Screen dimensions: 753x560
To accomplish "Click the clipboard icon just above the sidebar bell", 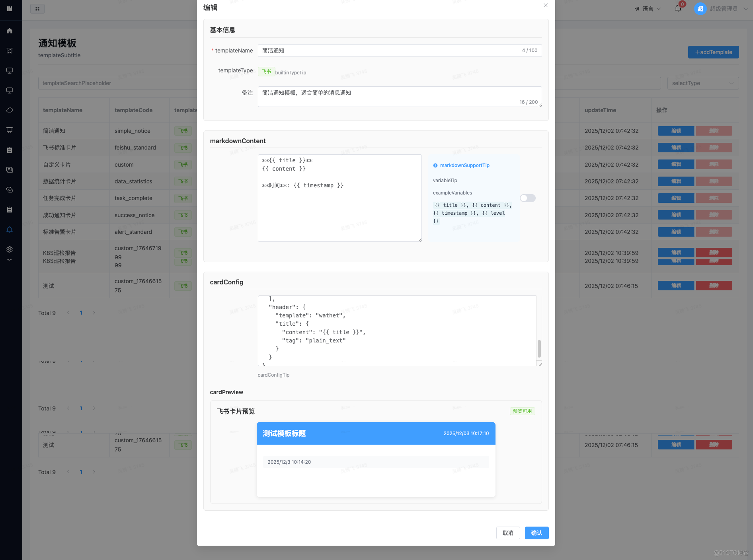I will click(x=10, y=210).
